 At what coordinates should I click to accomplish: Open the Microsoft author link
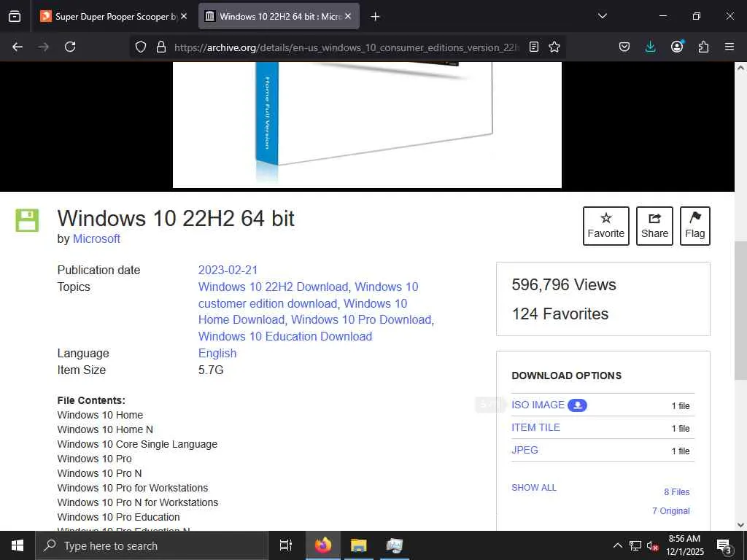(96, 238)
